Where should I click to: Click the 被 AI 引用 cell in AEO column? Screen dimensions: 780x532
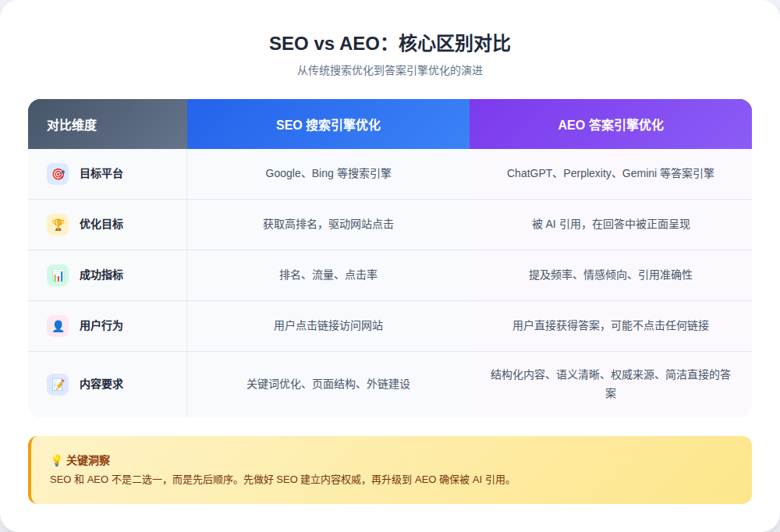point(610,225)
